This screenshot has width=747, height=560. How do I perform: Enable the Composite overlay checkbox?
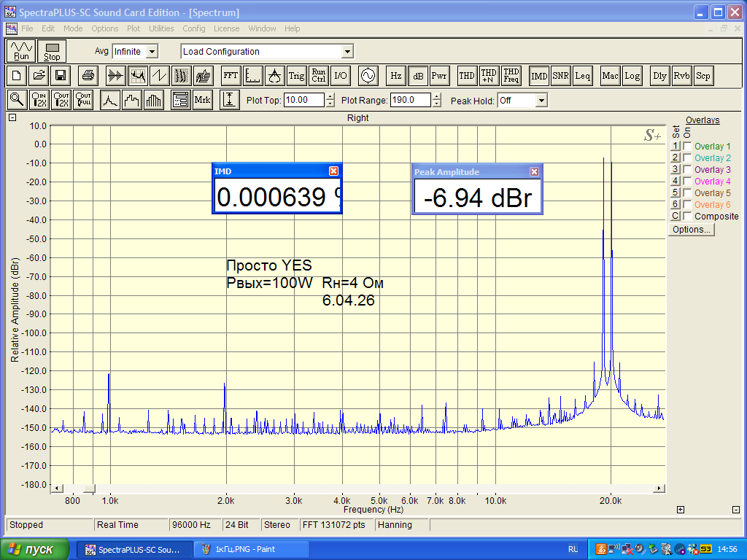click(687, 216)
